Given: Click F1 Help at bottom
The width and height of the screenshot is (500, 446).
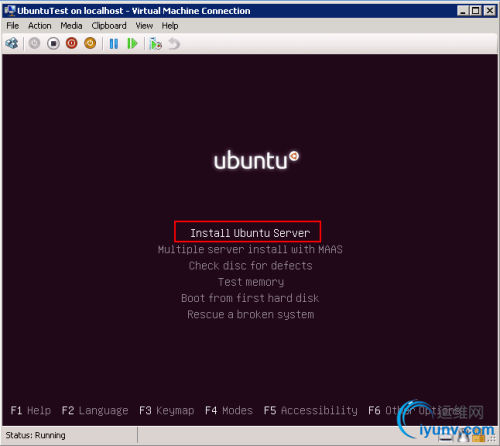Looking at the screenshot, I should tap(31, 410).
